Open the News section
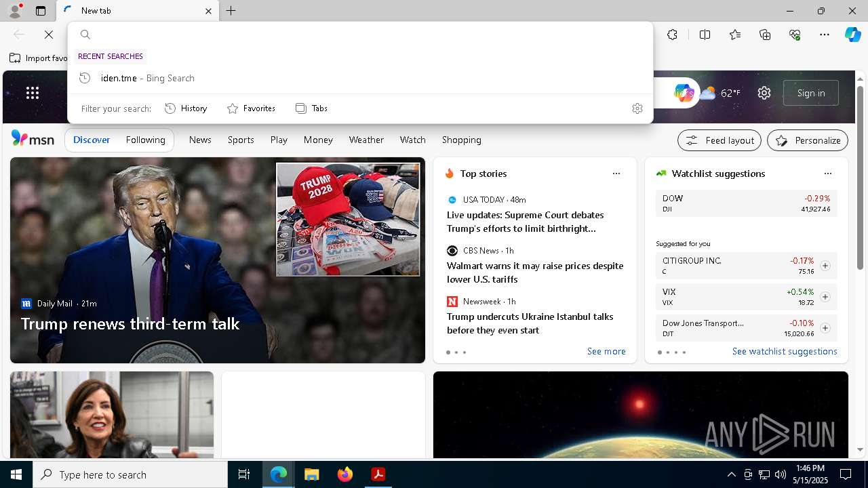This screenshot has width=868, height=488. [200, 140]
